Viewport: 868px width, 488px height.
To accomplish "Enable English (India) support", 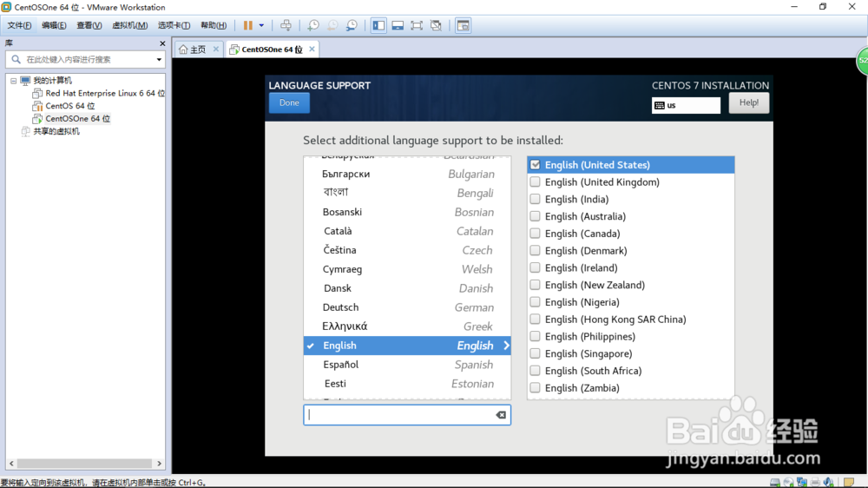I will (535, 199).
